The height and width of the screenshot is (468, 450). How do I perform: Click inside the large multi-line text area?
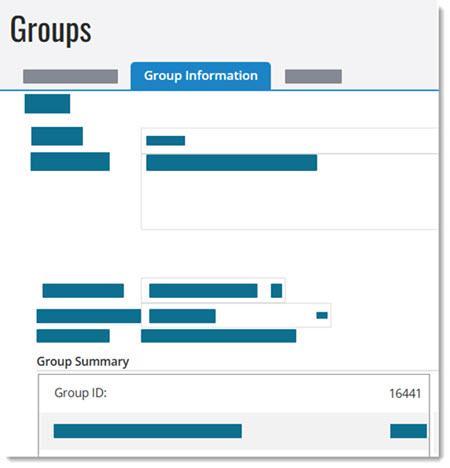(290, 192)
